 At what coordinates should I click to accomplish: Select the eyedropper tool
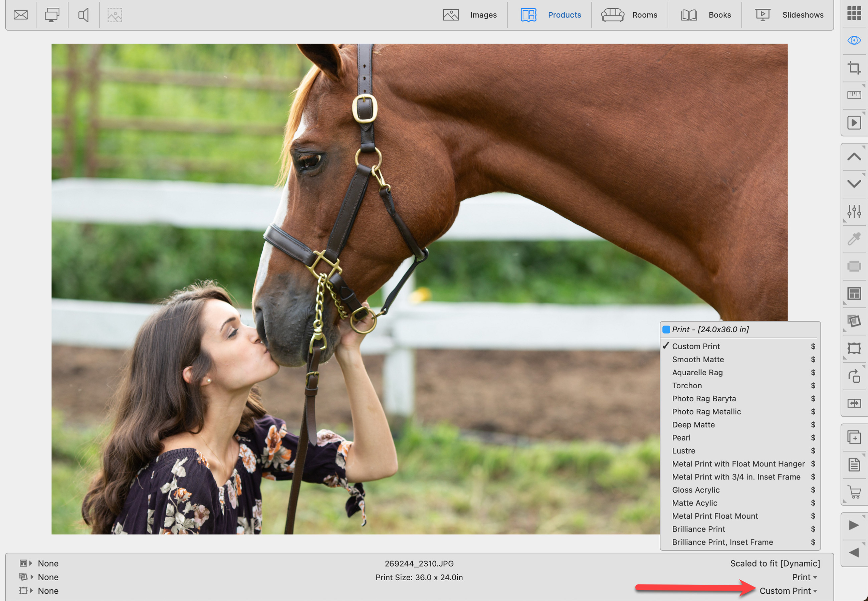[854, 239]
